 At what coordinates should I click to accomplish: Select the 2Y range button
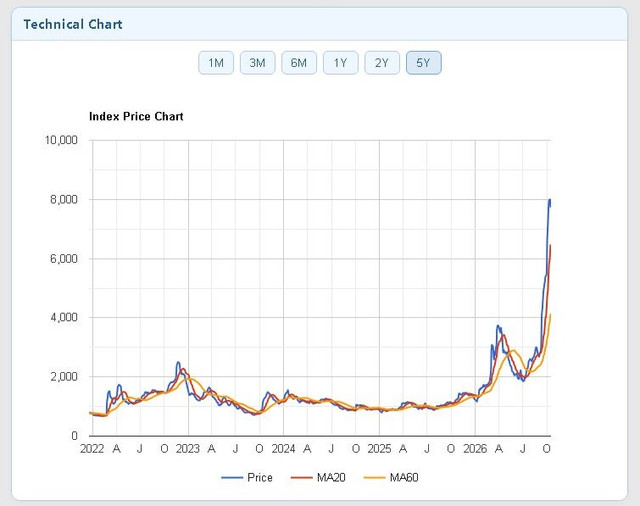tap(382, 63)
